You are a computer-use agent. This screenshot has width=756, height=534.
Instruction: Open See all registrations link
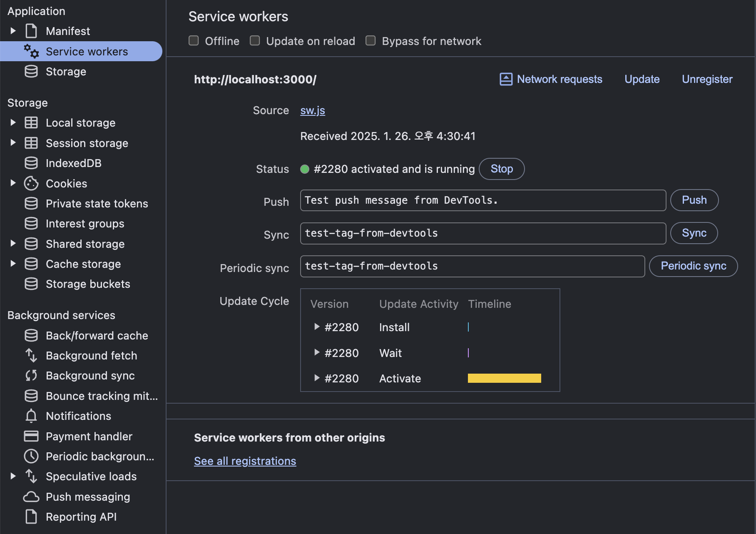coord(245,461)
